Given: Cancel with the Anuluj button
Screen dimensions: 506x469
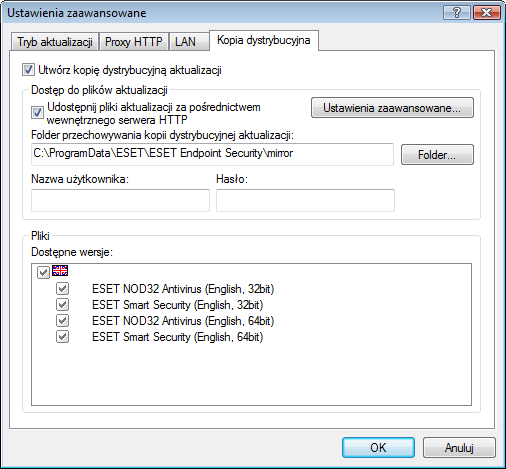Looking at the screenshot, I should pos(459,448).
